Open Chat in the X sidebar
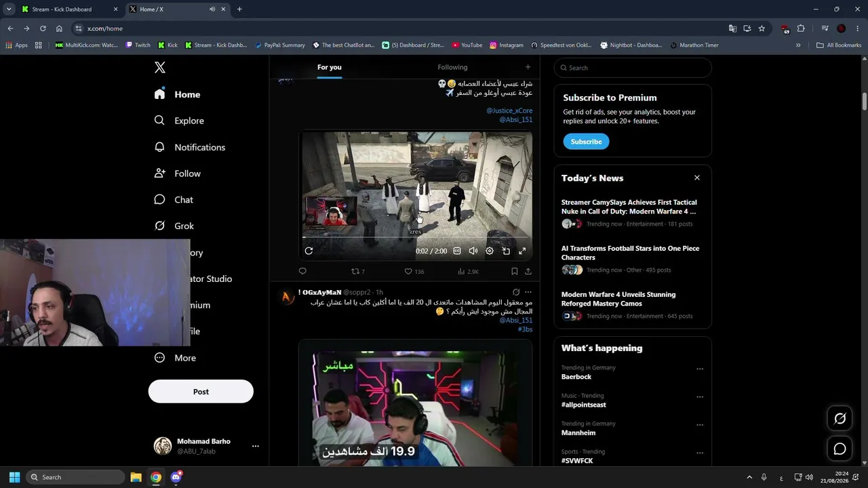Image resolution: width=868 pixels, height=488 pixels. click(x=174, y=200)
